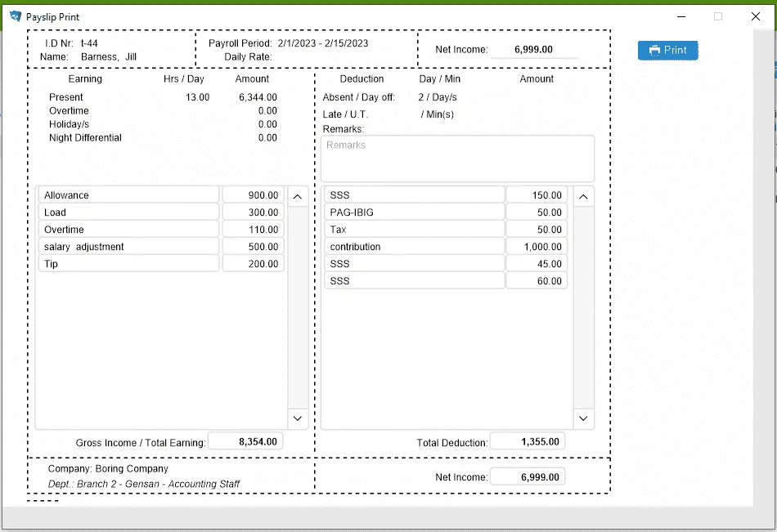Minimize the Payslip Print window
This screenshot has width=777, height=532.
pos(681,17)
